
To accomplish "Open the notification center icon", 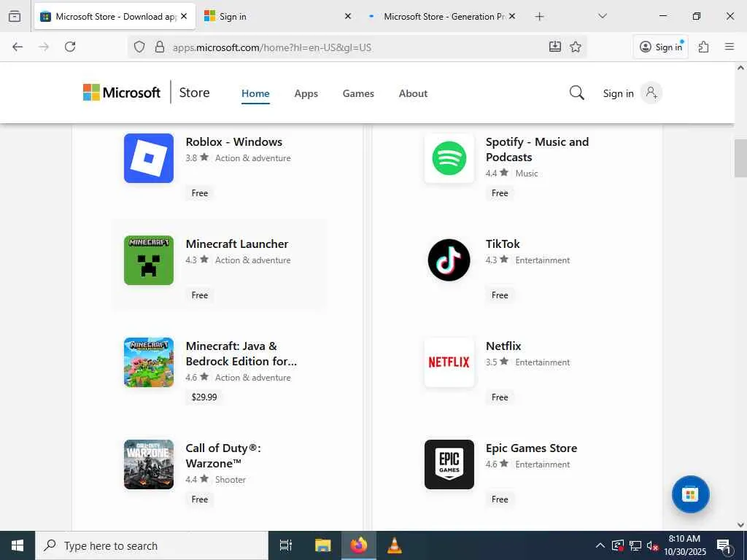I will (x=724, y=545).
